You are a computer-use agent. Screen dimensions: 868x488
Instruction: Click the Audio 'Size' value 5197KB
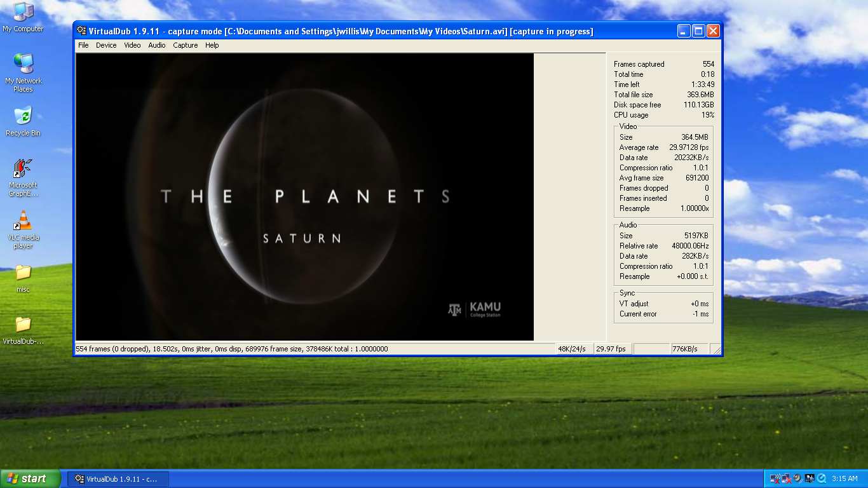[696, 236]
